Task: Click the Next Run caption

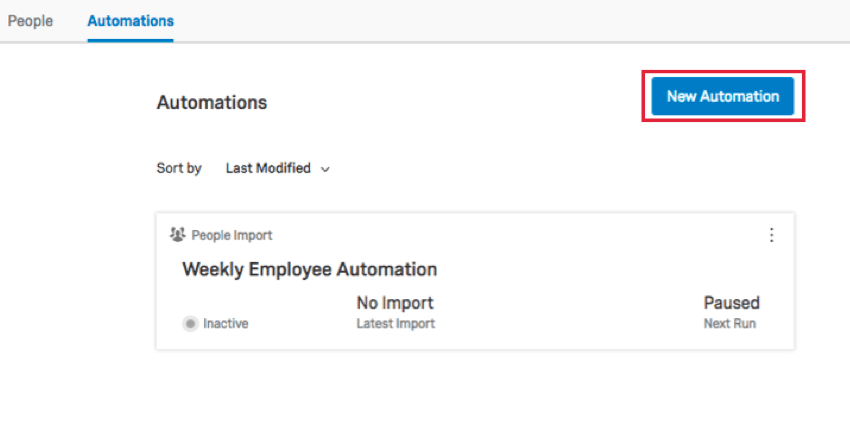Action: [730, 324]
